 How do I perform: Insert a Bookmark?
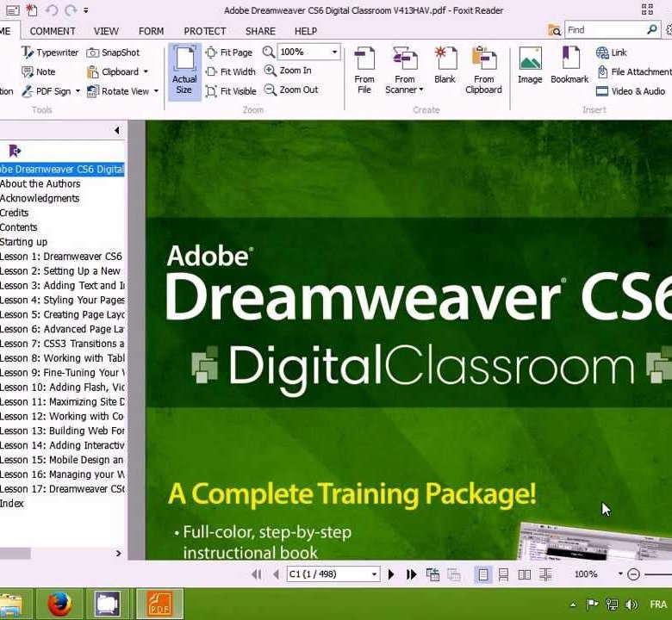(x=569, y=65)
